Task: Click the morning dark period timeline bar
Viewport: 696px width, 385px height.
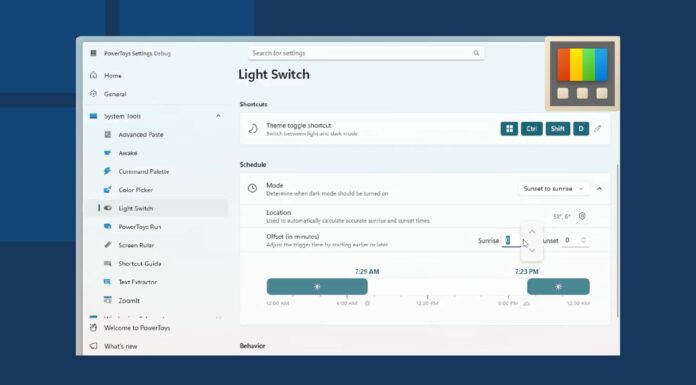Action: 317,287
